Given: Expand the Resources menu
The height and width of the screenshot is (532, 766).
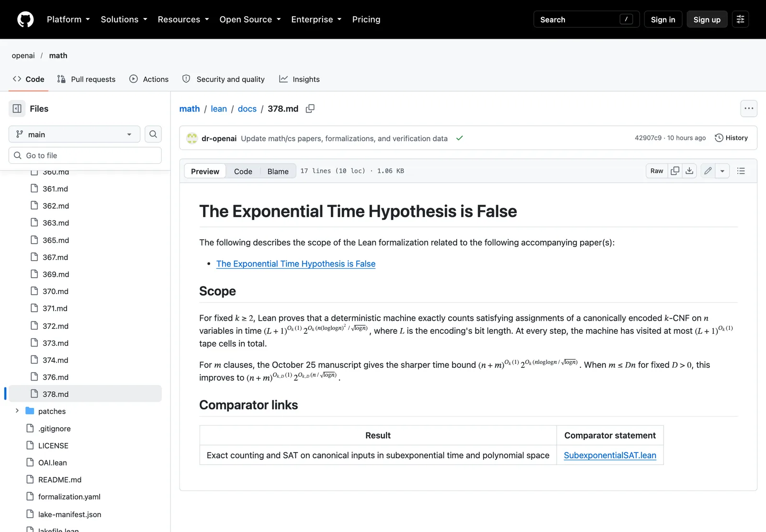Looking at the screenshot, I should pos(183,20).
